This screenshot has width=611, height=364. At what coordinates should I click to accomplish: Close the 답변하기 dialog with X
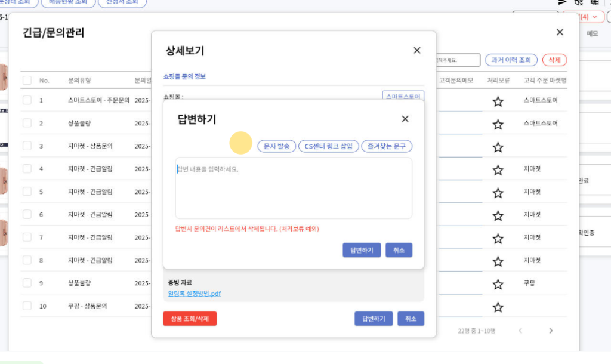coord(405,119)
